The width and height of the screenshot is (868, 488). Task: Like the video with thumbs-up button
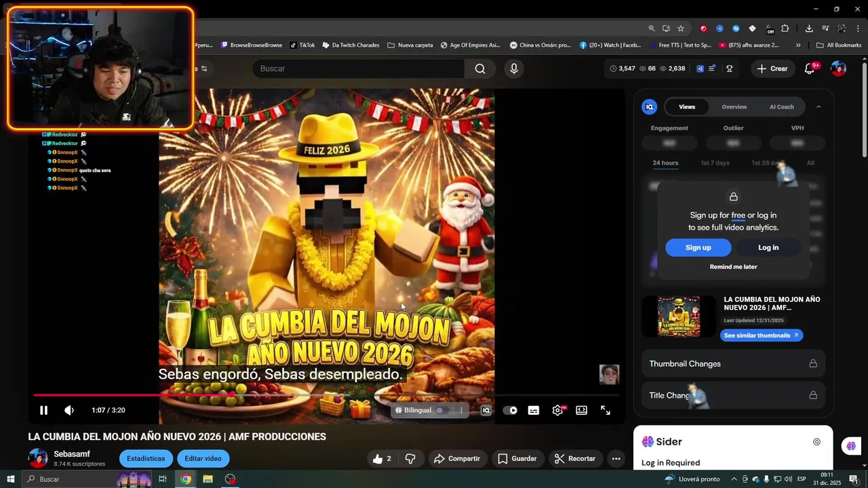click(382, 459)
